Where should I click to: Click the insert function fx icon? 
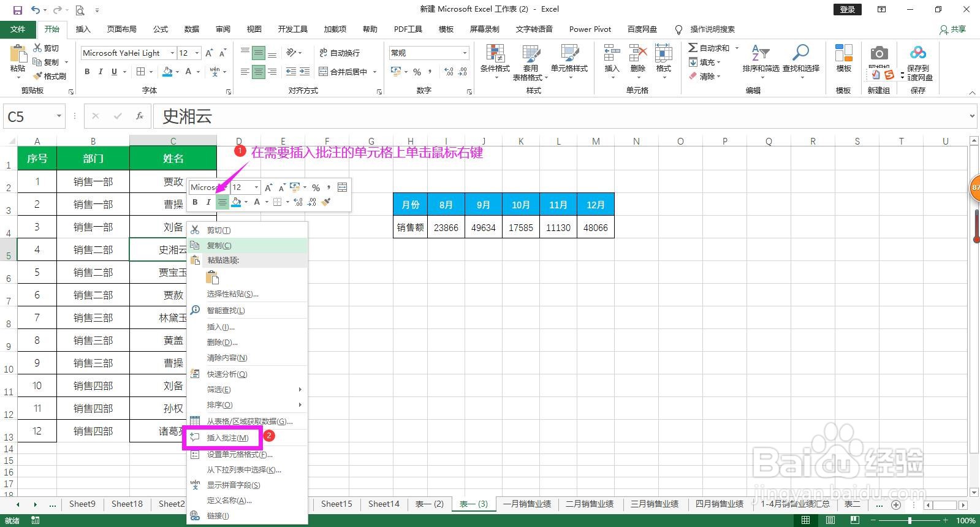click(x=140, y=116)
